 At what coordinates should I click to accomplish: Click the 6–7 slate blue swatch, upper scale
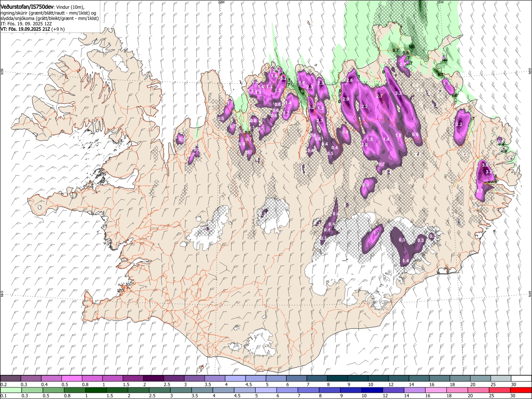click(296, 378)
